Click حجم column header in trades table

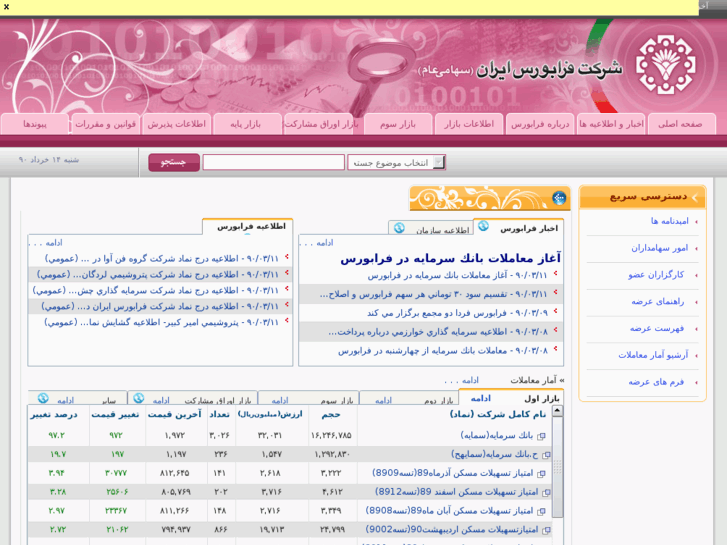[x=332, y=414]
